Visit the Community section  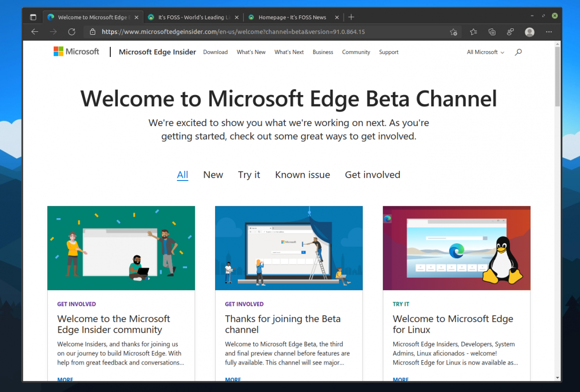356,52
